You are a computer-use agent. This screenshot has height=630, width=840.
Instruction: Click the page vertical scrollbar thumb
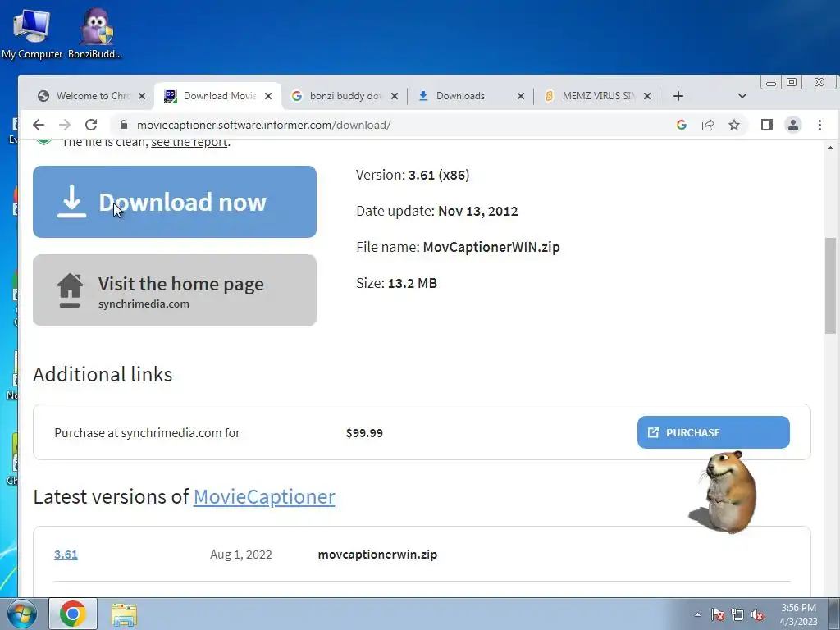[x=830, y=285]
